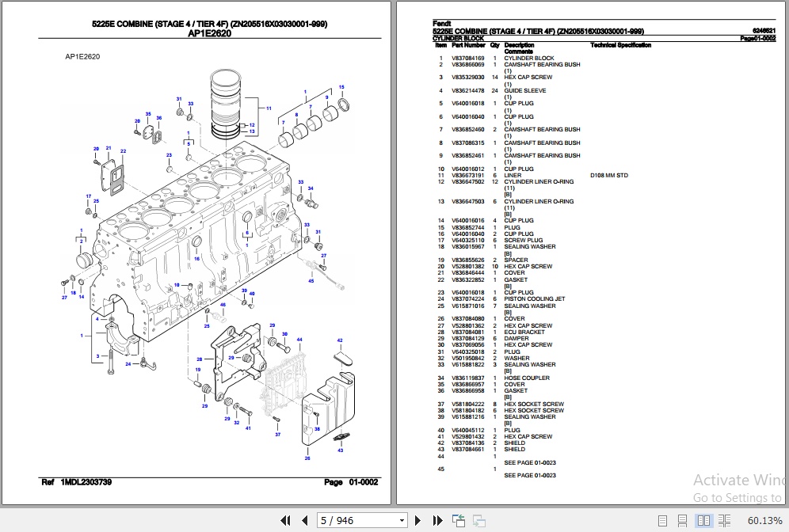This screenshot has width=789, height=532.
Task: Switch to continuous single page view
Action: [x=682, y=520]
